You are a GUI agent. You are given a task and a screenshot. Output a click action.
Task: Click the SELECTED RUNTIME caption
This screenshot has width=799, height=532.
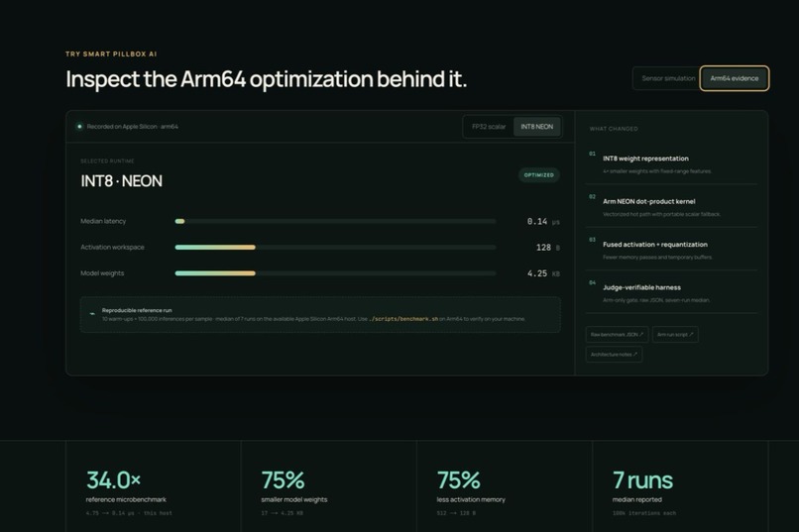[x=107, y=160]
